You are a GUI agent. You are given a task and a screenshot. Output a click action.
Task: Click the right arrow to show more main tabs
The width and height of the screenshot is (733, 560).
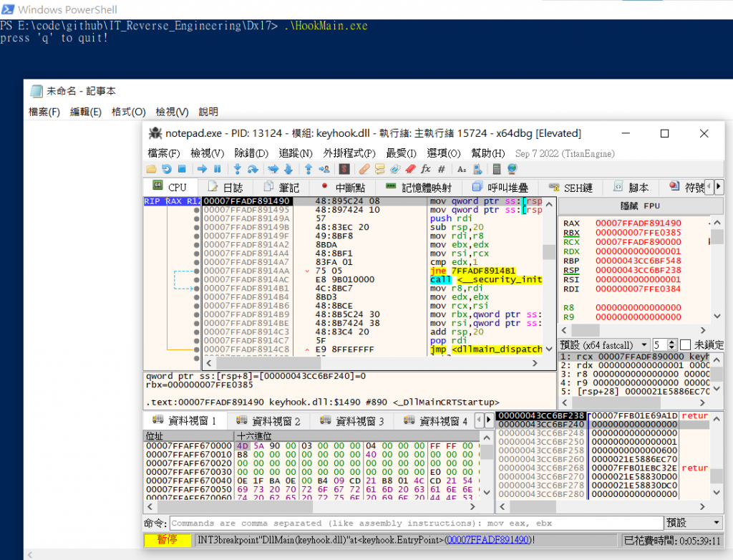719,187
